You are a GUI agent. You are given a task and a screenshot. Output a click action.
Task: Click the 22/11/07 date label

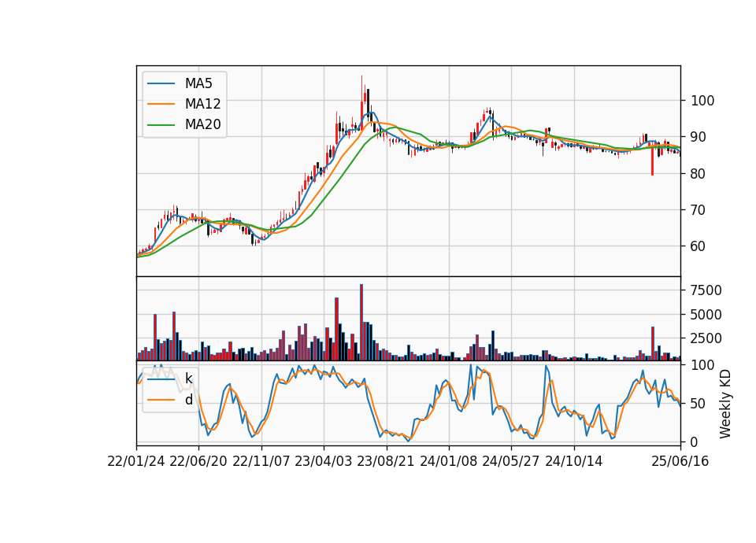tap(261, 461)
